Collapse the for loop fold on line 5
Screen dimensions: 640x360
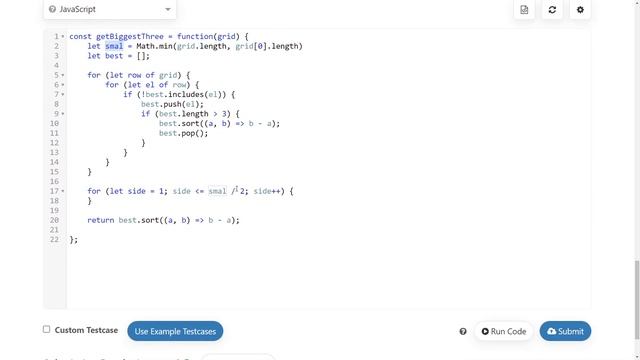[63, 75]
